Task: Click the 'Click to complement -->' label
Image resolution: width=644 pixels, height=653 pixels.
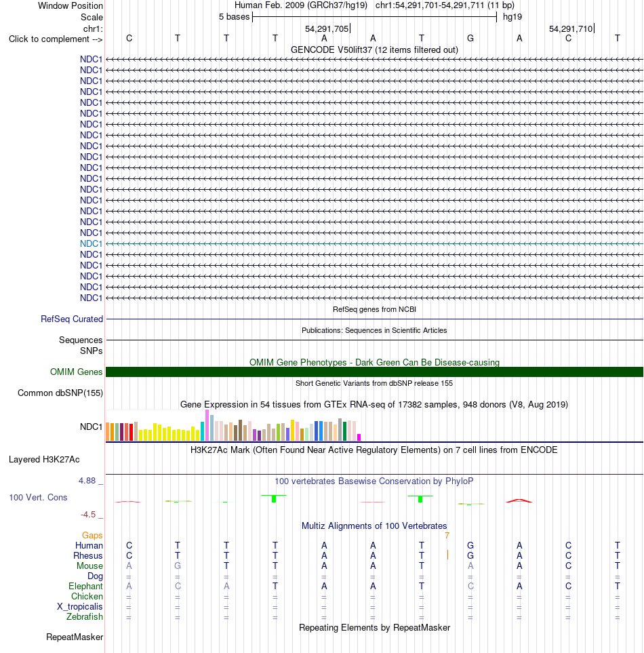Action: click(56, 39)
